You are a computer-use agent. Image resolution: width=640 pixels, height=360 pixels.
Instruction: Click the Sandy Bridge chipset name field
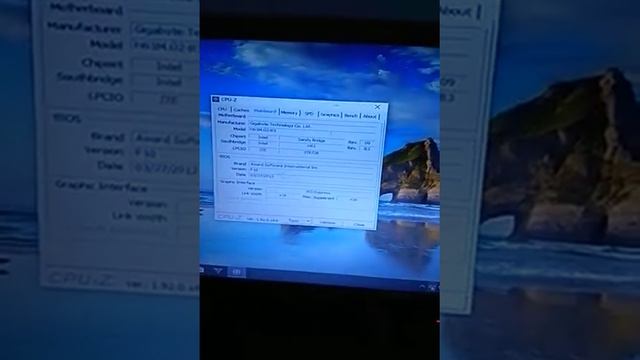click(x=311, y=140)
